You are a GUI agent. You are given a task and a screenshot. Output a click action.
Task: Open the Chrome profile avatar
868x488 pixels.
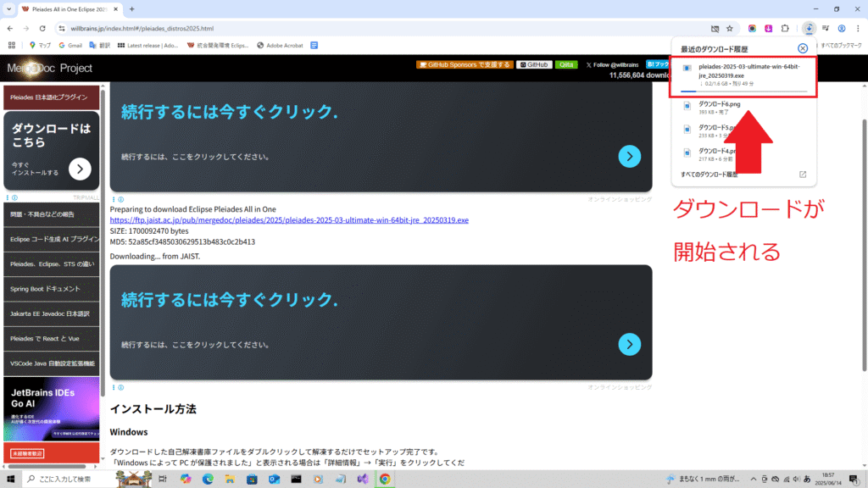pos(842,28)
